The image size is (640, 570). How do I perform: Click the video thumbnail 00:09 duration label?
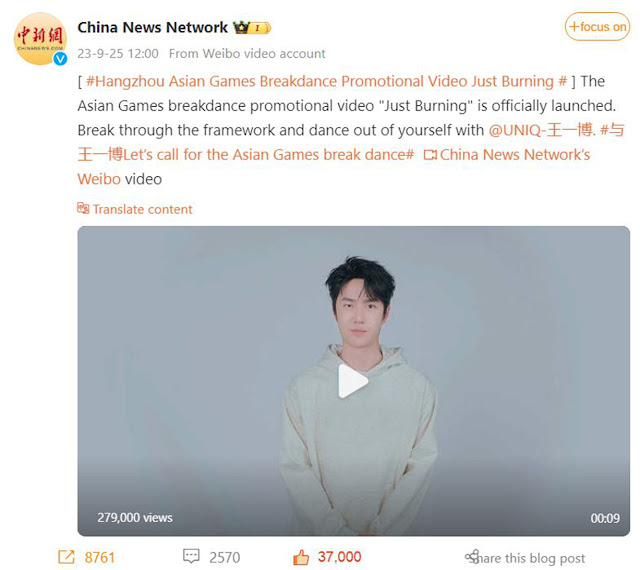(x=605, y=518)
